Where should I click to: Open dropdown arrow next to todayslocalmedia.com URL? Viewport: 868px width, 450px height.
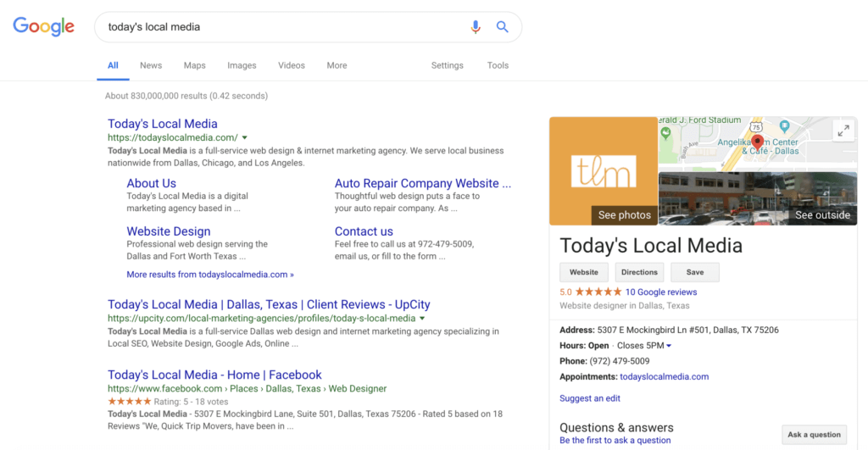coord(245,137)
